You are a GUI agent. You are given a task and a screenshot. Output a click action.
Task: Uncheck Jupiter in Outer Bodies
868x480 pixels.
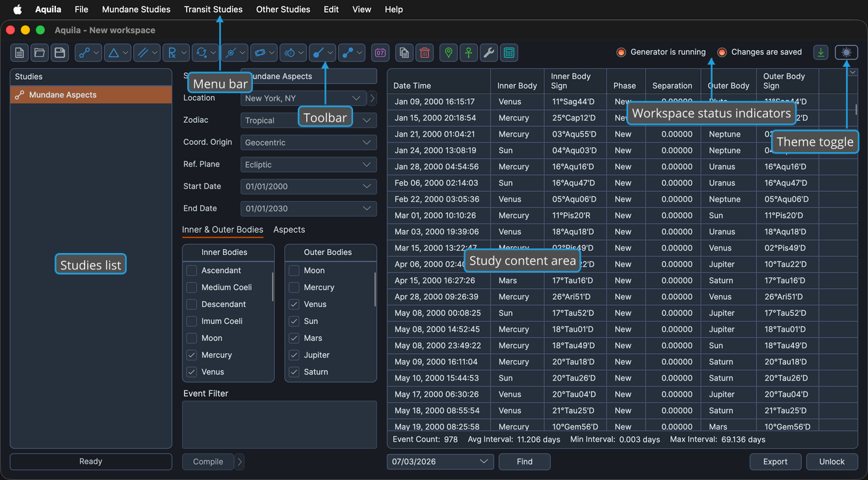(295, 355)
